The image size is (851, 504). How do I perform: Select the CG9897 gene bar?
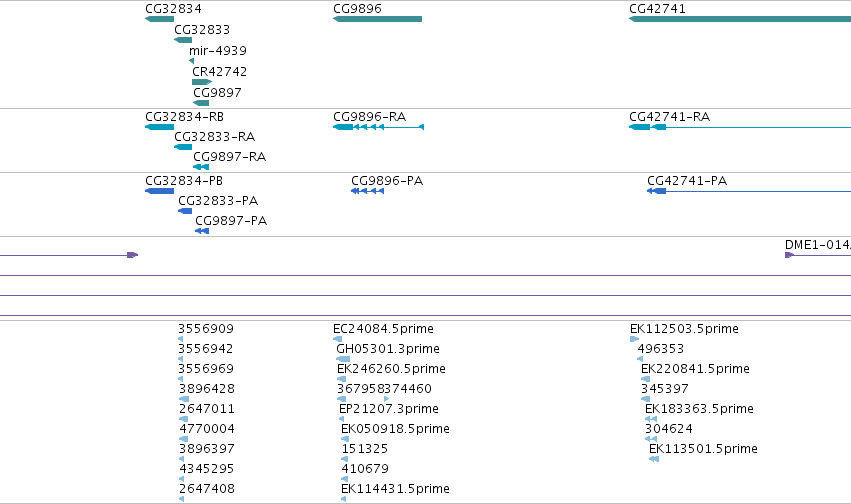[201, 103]
